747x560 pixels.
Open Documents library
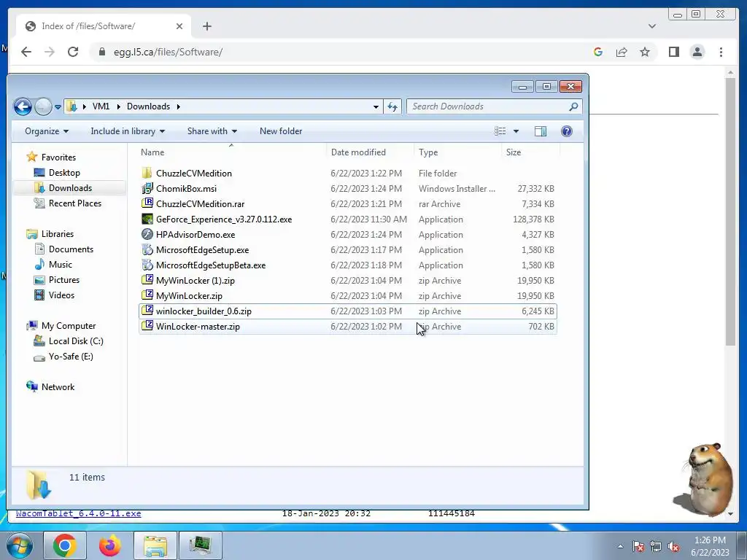point(71,249)
